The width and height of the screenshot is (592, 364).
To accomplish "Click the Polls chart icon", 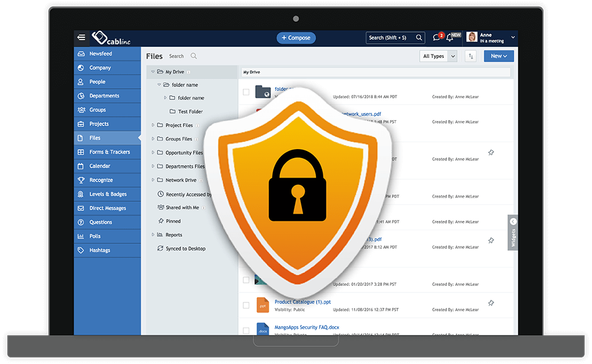I will click(x=81, y=236).
